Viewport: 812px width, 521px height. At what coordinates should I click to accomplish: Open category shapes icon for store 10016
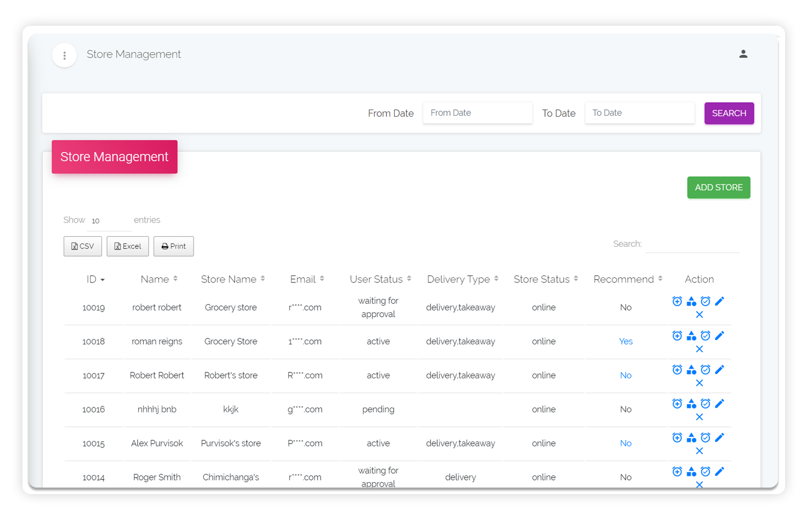pos(691,404)
